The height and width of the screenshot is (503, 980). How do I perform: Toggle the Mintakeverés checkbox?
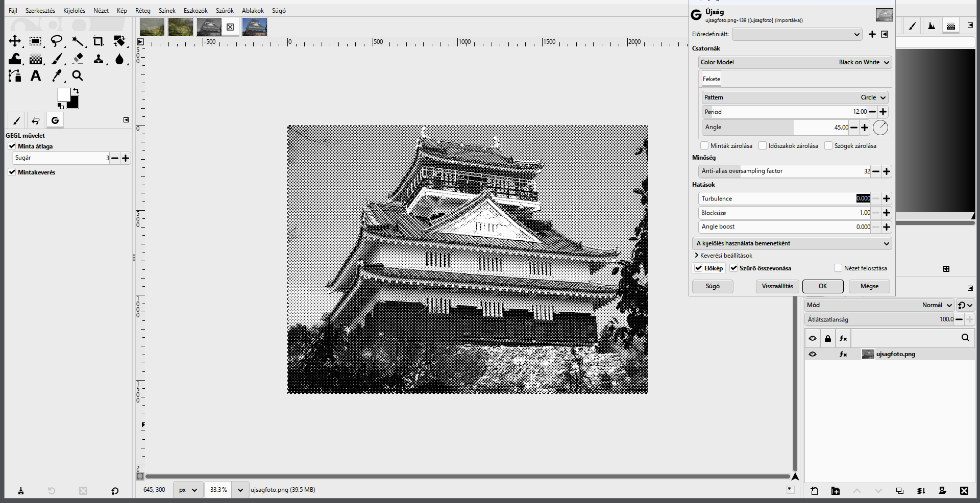click(x=12, y=172)
